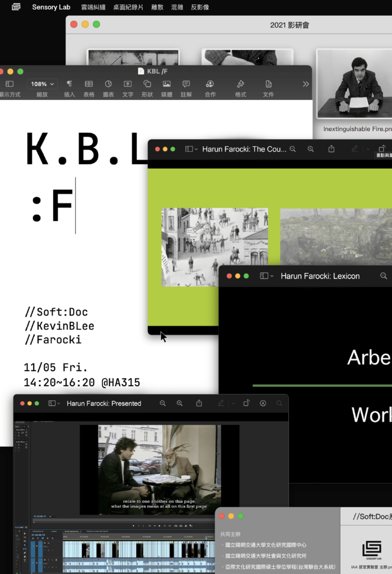392x574 pixels.
Task: Open the 桌面紀錄片 menu
Action: [x=128, y=7]
